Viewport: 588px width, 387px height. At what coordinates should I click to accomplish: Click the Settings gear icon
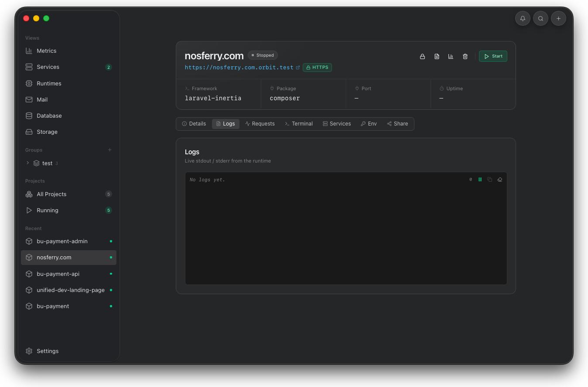coord(29,351)
